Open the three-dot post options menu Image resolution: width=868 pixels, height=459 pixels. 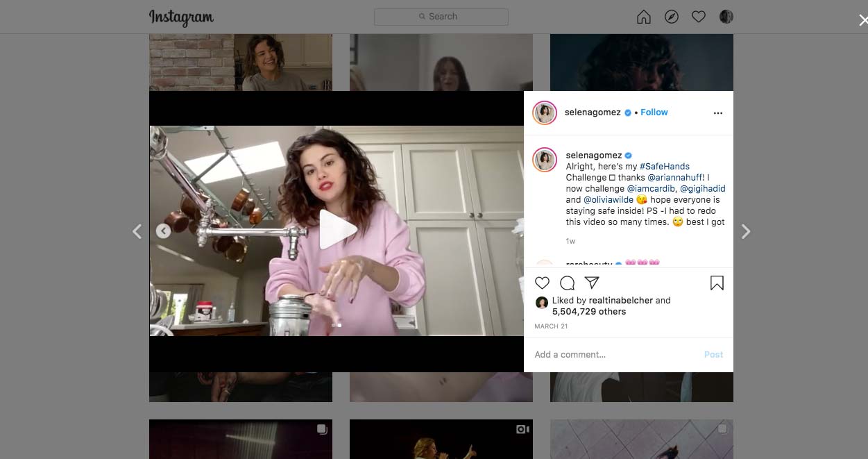click(717, 113)
